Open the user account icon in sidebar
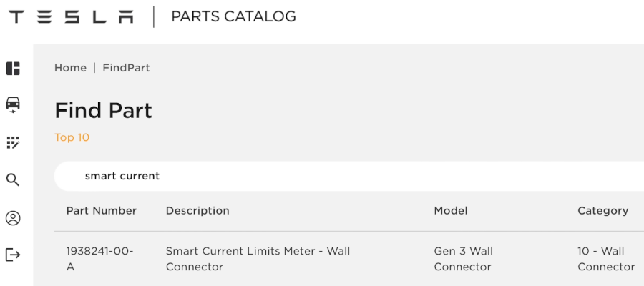The height and width of the screenshot is (286, 644). 13,218
